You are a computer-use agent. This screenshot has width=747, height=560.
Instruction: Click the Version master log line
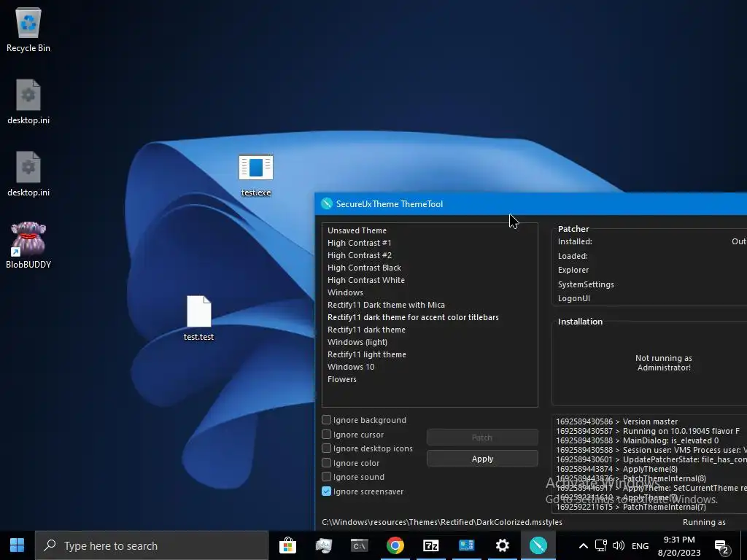617,421
